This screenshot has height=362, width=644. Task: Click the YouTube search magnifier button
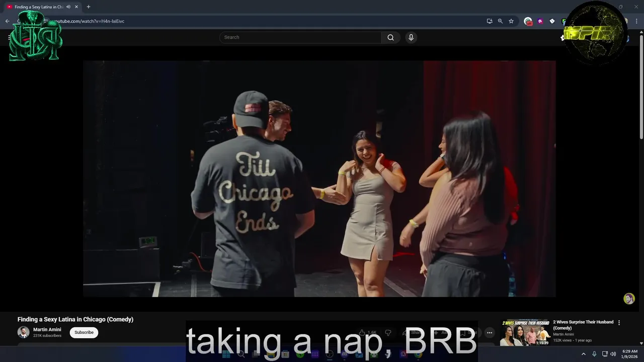tap(390, 37)
